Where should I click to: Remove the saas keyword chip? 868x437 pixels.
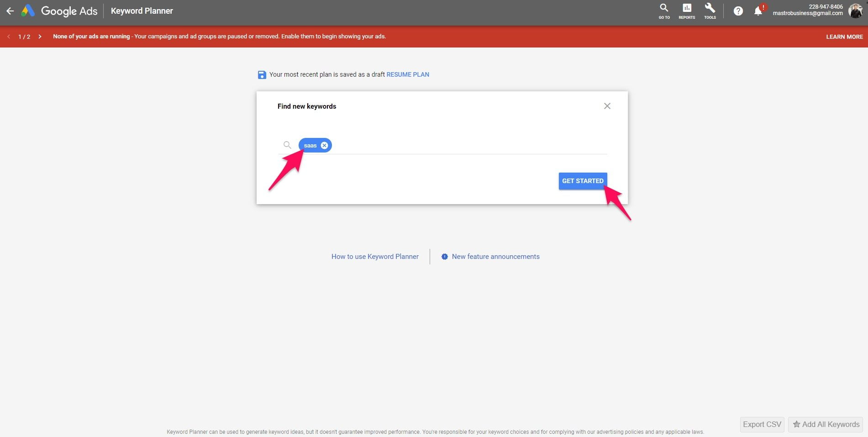324,145
